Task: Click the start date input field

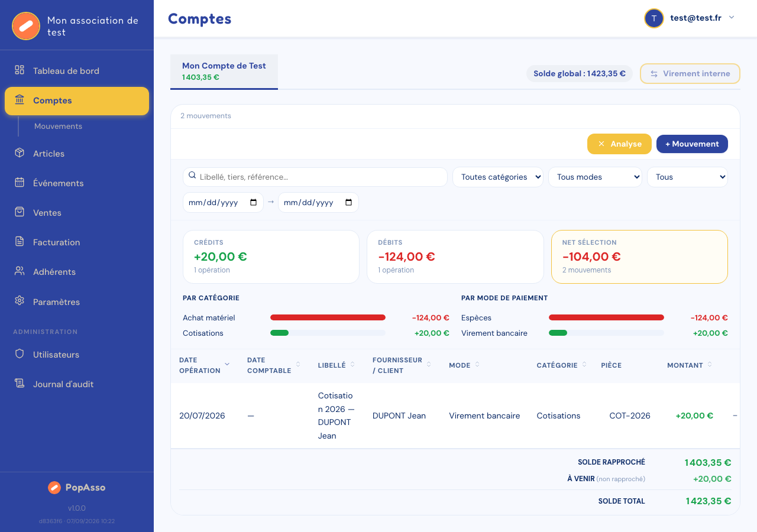Action: (223, 202)
